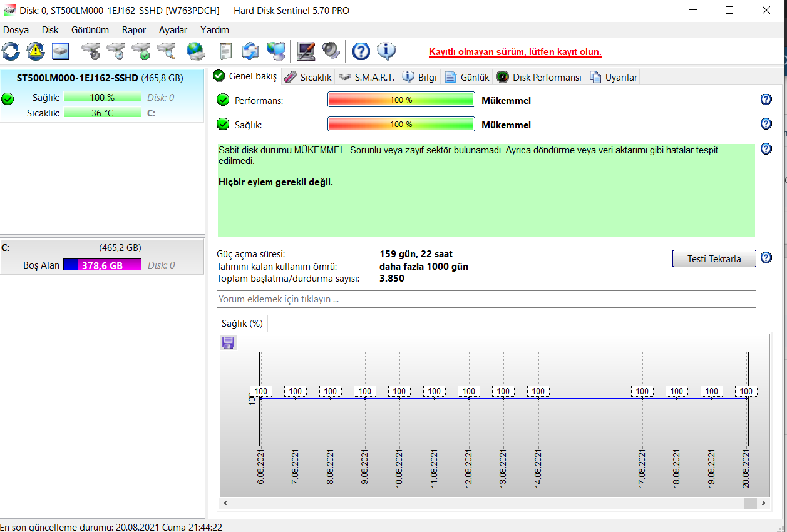Click the Testi Tekrarla button

coord(714,258)
